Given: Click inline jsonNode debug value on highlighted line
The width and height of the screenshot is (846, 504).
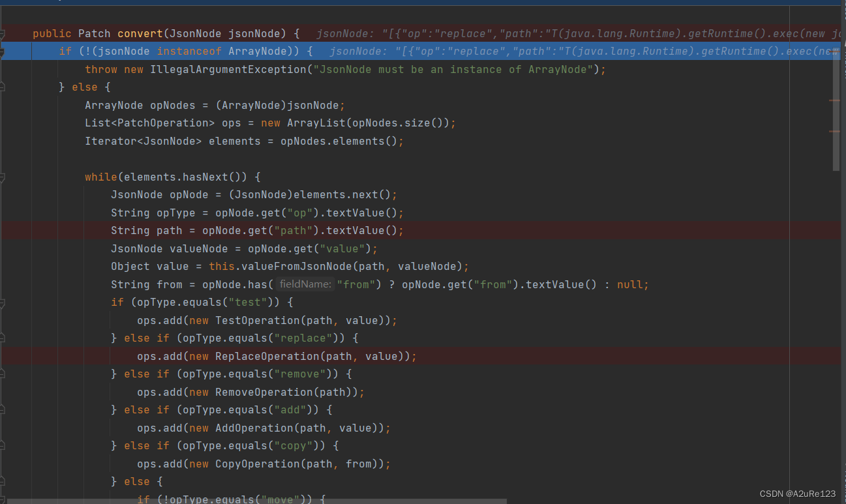Looking at the screenshot, I should (585, 51).
